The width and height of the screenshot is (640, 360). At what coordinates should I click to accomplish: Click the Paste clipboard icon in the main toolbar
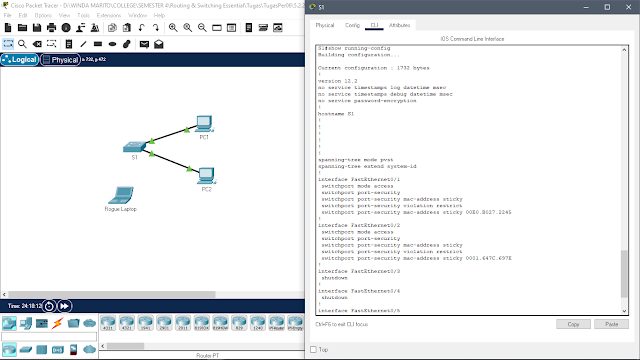127,28
